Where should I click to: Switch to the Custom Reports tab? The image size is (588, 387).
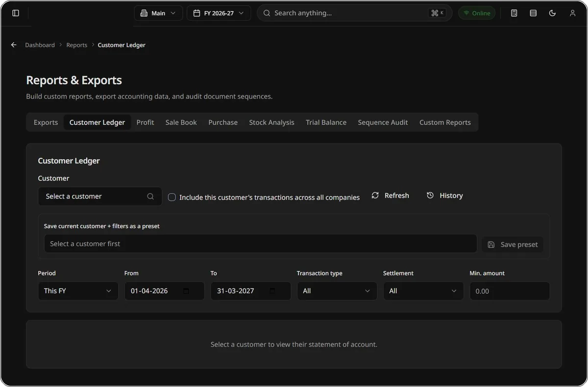[x=445, y=122]
